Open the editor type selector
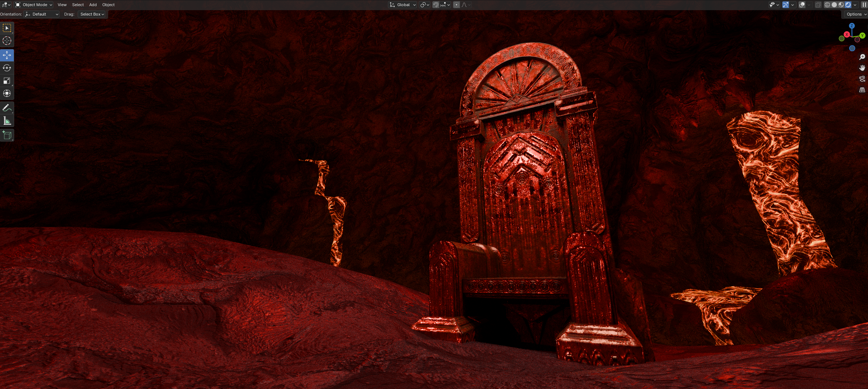 tap(6, 5)
